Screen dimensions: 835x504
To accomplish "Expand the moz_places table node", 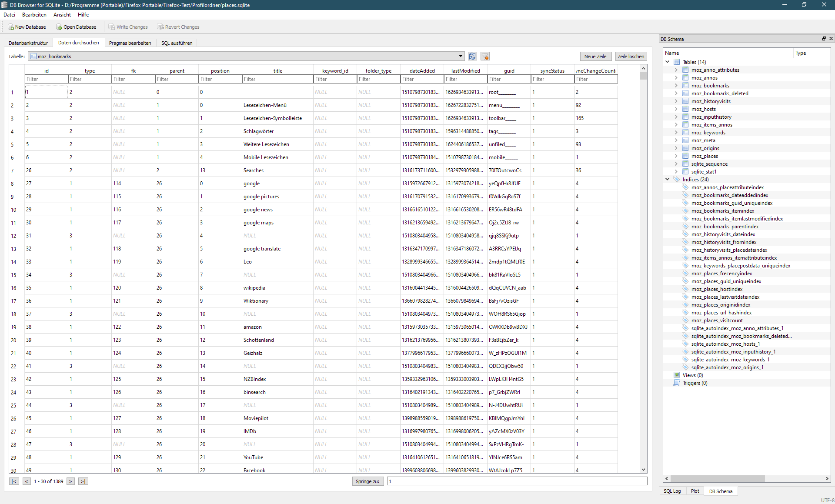I will click(676, 156).
